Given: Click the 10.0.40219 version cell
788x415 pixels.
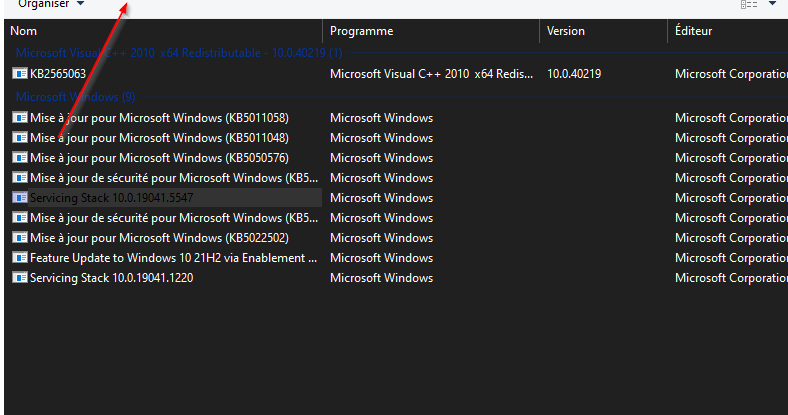Looking at the screenshot, I should pyautogui.click(x=574, y=74).
